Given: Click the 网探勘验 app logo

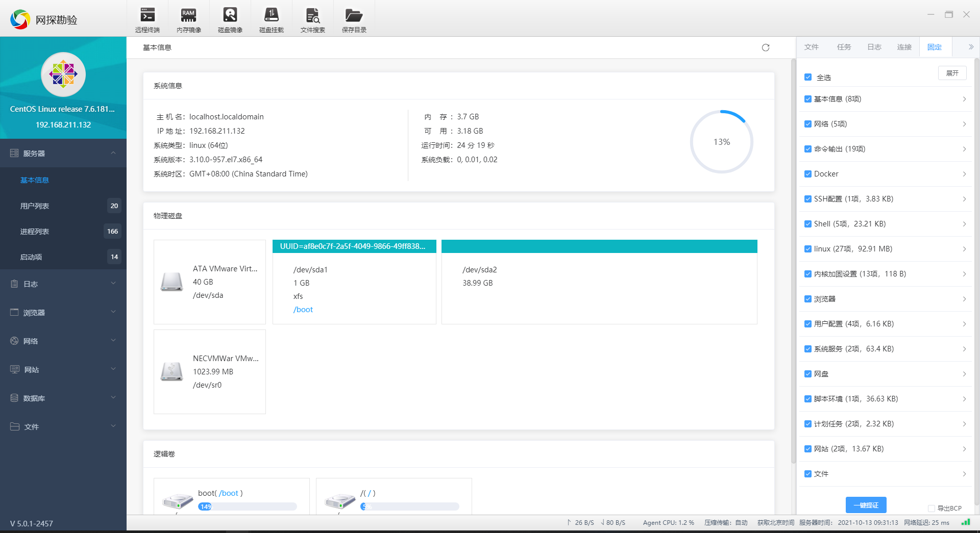Looking at the screenshot, I should (x=20, y=19).
